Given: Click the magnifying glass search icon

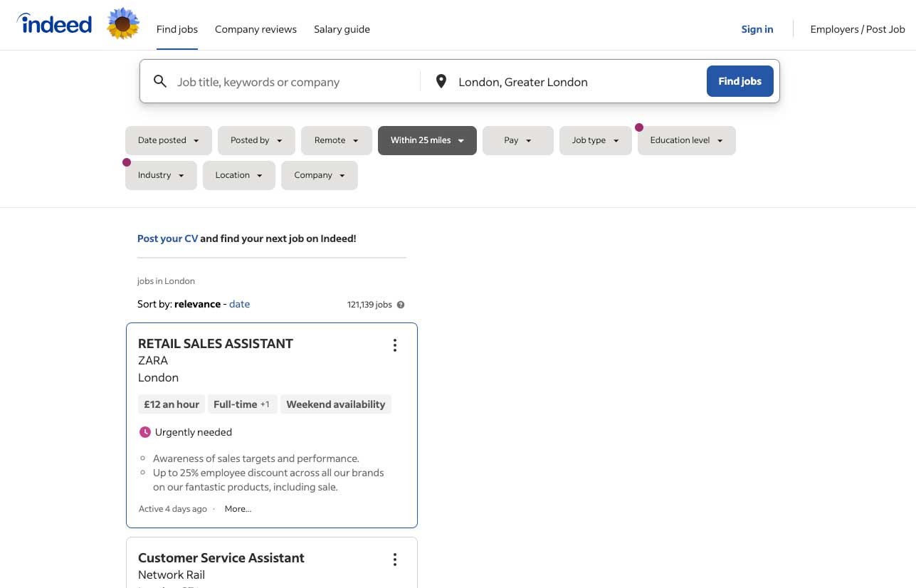Looking at the screenshot, I should (x=160, y=81).
